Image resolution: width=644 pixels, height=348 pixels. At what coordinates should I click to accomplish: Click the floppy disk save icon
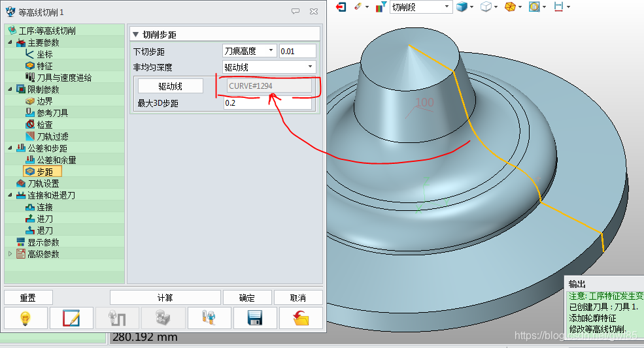click(254, 319)
